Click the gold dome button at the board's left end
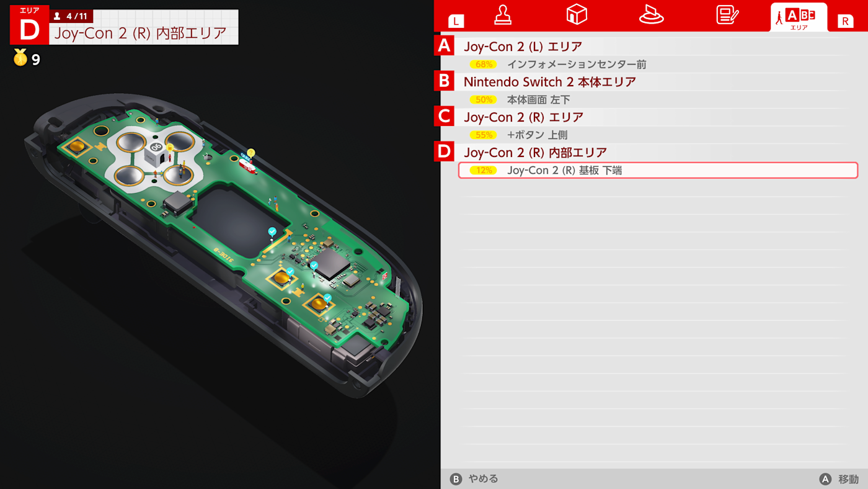Viewport: 868px width, 489px height. [77, 146]
